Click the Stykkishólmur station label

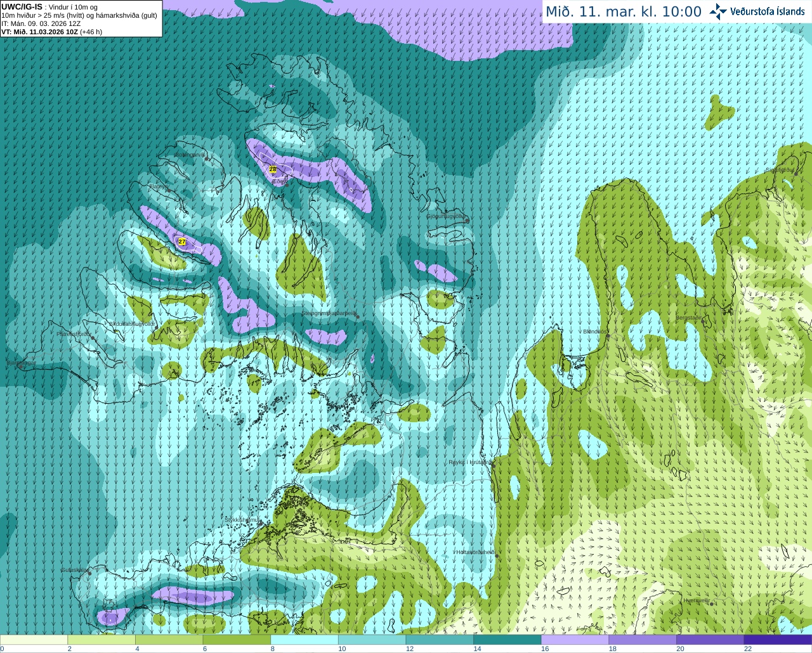241,520
